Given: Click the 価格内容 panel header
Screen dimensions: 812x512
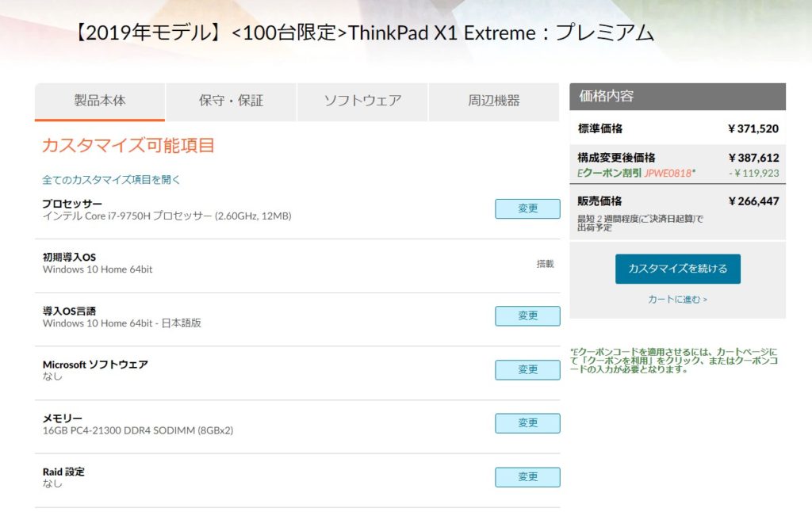Looking at the screenshot, I should pyautogui.click(x=677, y=96).
